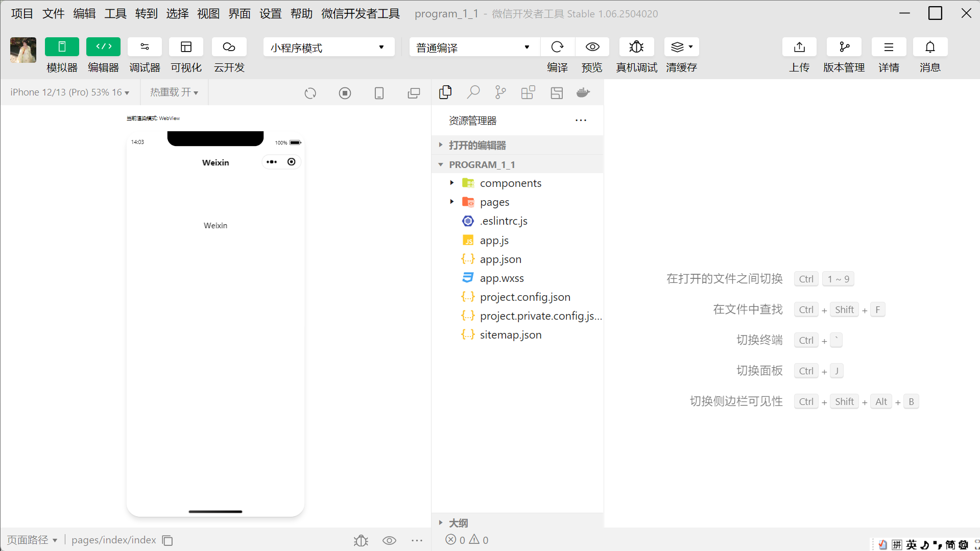This screenshot has height=551, width=980.
Task: Click the capsule close circle in simulator
Action: coord(292,162)
